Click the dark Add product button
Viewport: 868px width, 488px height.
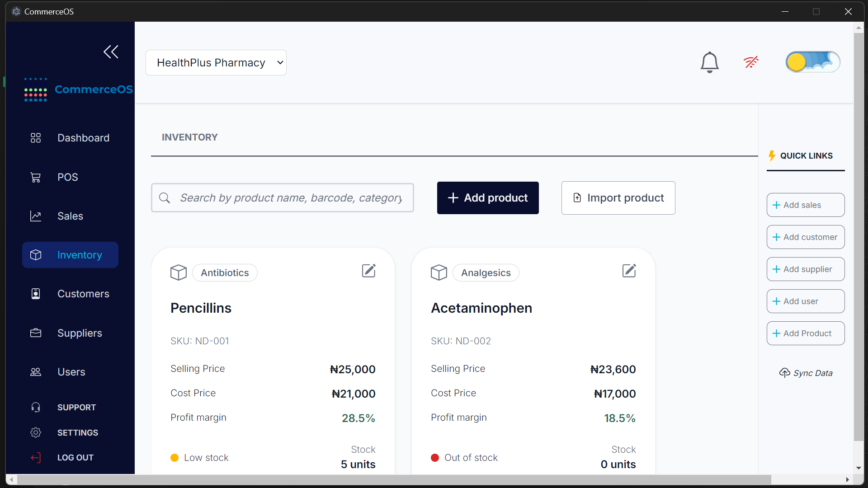488,198
